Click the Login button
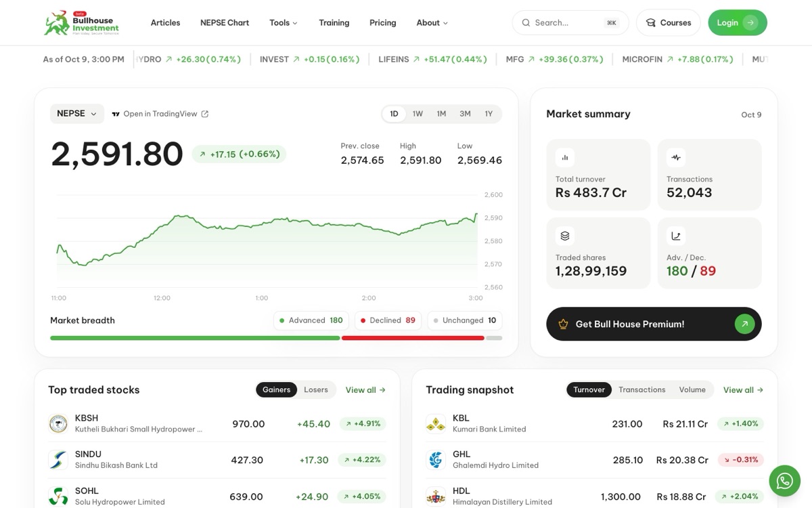The width and height of the screenshot is (812, 508). pos(738,23)
